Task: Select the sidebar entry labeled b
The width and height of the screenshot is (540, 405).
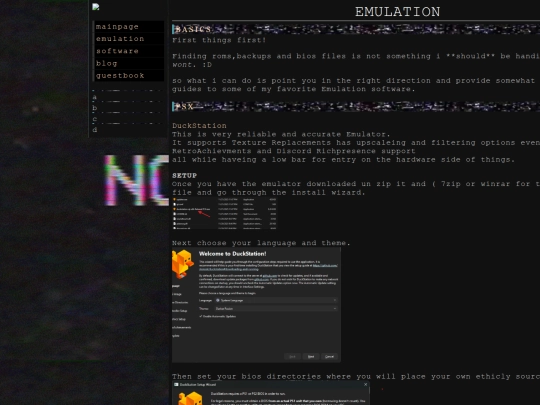Action: pos(95,108)
